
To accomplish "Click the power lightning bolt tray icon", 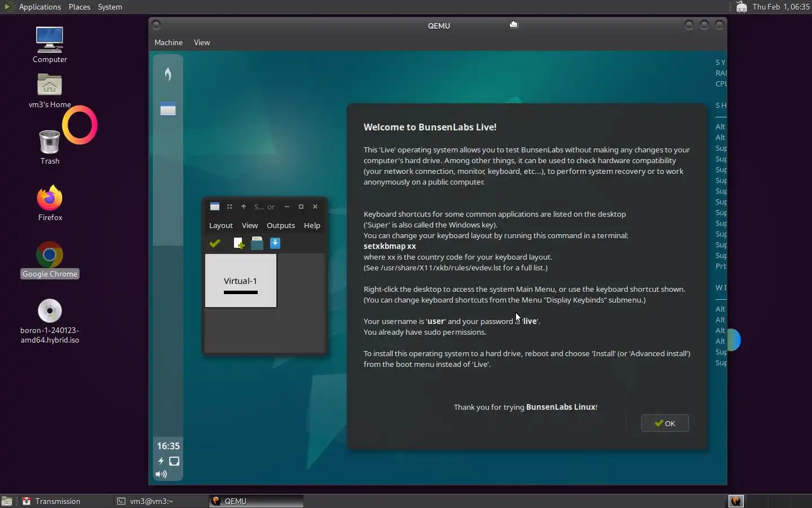I will [161, 461].
